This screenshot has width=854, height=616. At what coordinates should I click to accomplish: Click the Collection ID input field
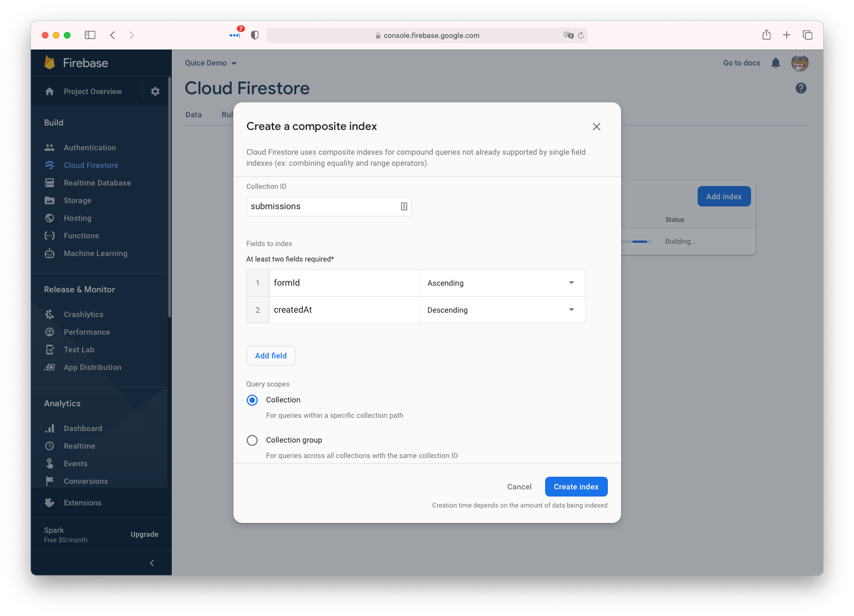coord(329,206)
